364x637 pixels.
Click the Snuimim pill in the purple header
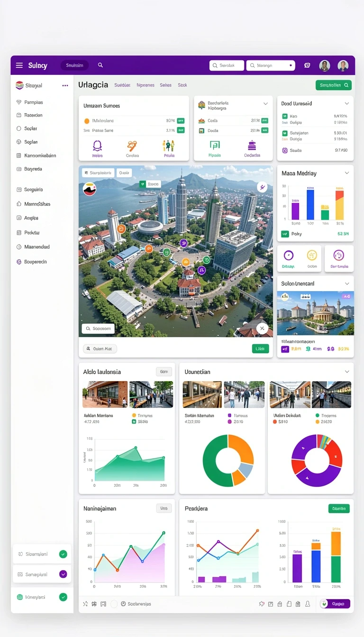(74, 65)
